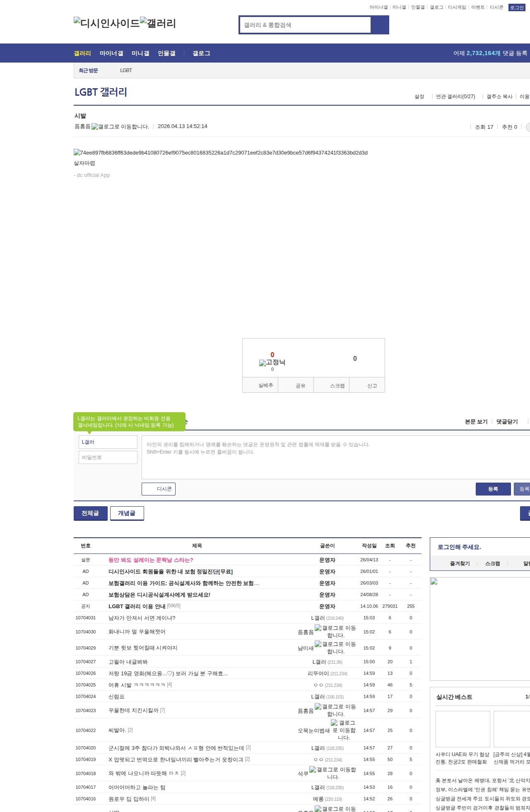
Task: Click 공유 button under the vote box
Action: tap(296, 385)
